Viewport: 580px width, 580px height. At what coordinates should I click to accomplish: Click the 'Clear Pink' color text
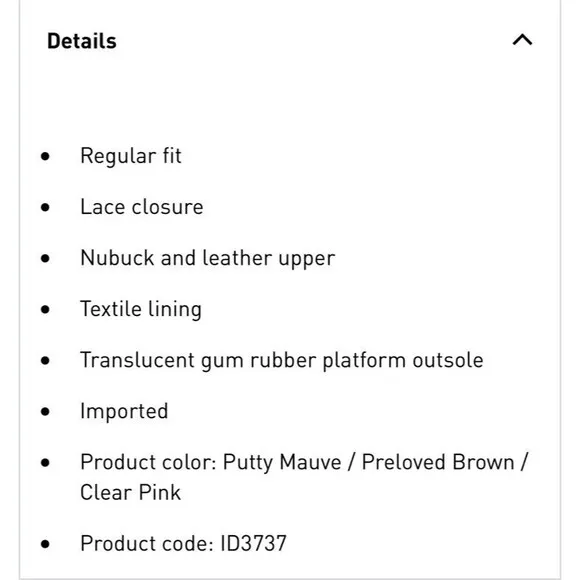click(131, 493)
